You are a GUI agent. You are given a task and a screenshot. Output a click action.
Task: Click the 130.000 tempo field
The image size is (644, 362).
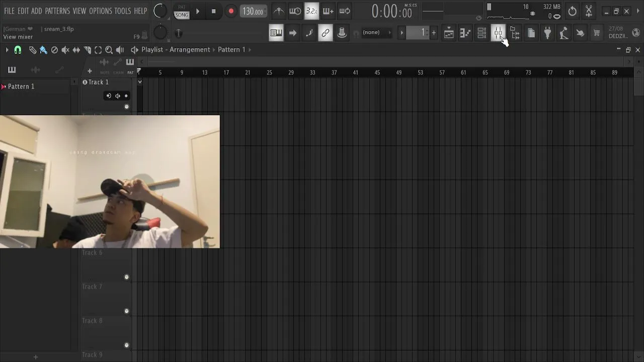click(x=253, y=11)
